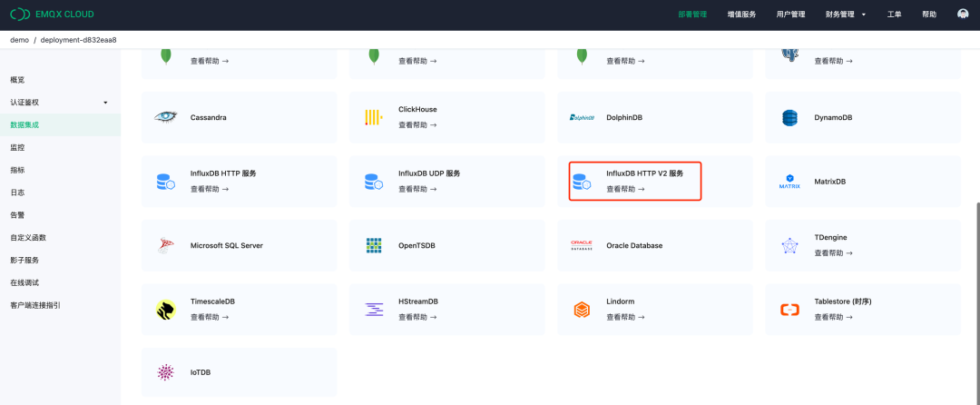Image resolution: width=980 pixels, height=405 pixels.
Task: Click the HStreamDB stripes icon
Action: click(374, 310)
